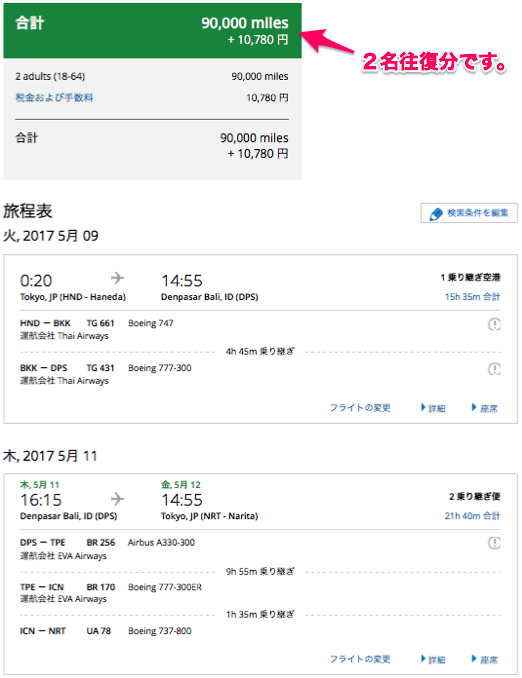
Task: Click the DPS – TPE segment text
Action: tap(43, 542)
